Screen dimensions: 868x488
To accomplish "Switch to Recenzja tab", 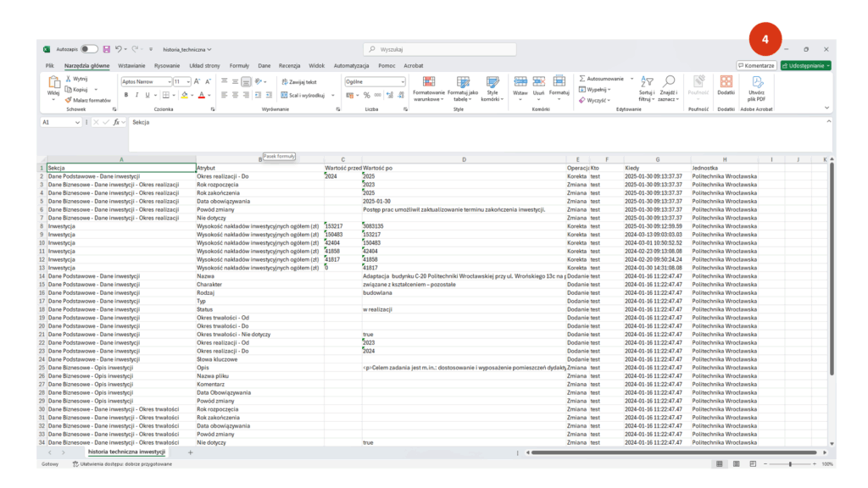I will tap(289, 65).
